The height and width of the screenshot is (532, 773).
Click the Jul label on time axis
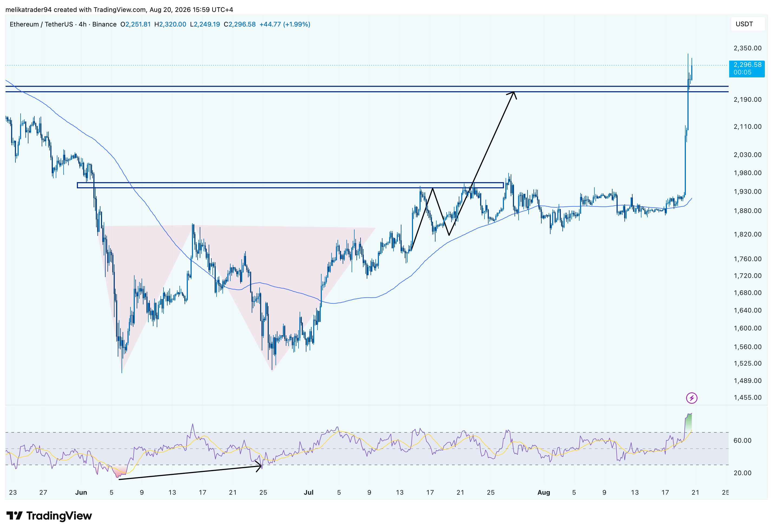click(309, 492)
